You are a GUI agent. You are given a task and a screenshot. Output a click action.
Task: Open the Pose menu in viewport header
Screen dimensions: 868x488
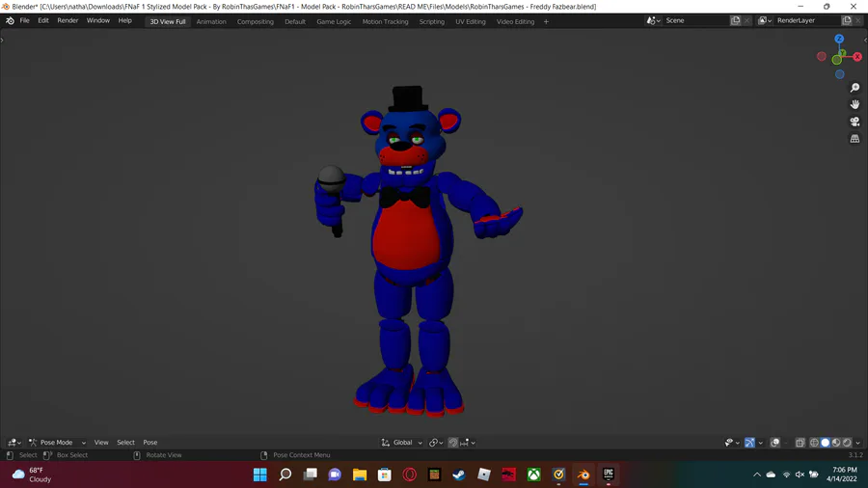coord(150,443)
